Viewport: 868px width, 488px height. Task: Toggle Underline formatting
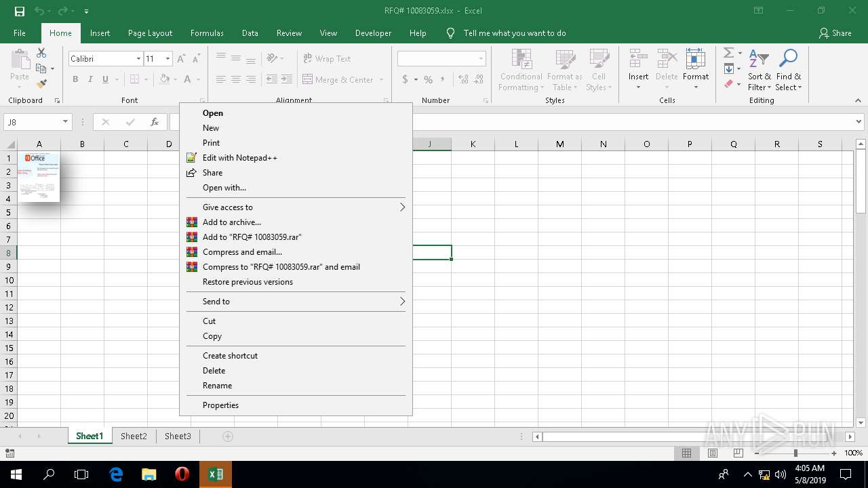click(105, 79)
